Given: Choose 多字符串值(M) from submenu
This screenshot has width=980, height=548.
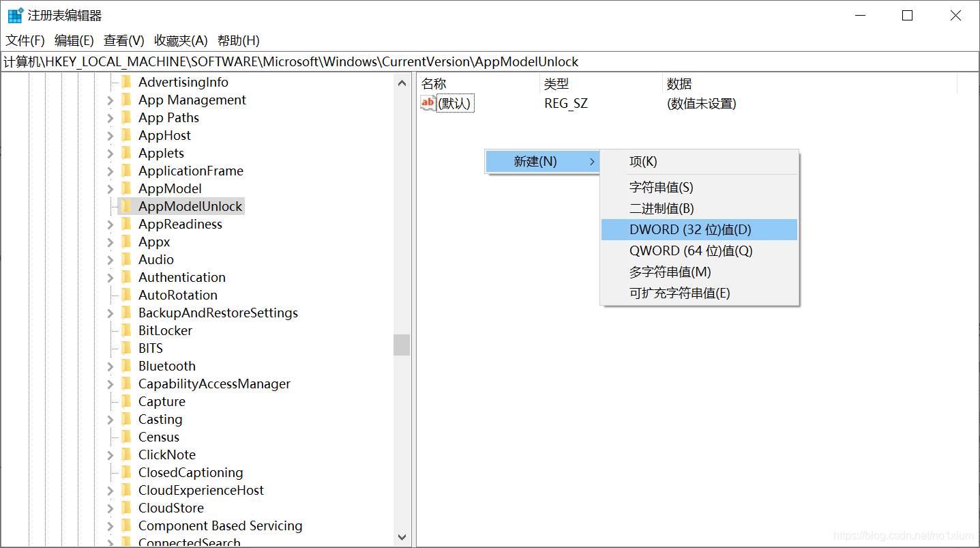Looking at the screenshot, I should click(x=699, y=272).
